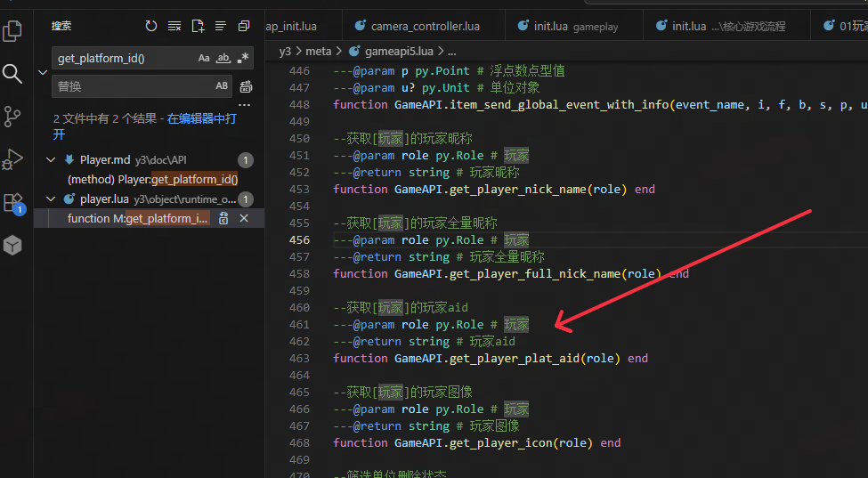
Task: Clear all search results
Action: tap(174, 27)
